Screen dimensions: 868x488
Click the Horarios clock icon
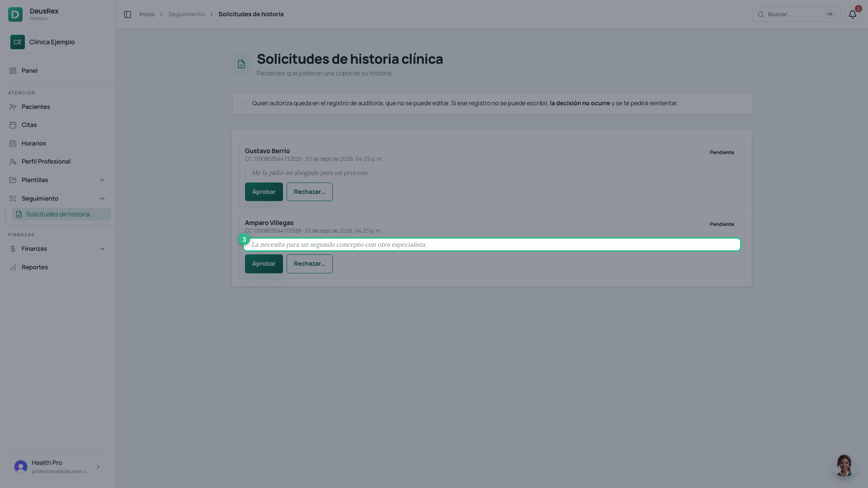(13, 144)
